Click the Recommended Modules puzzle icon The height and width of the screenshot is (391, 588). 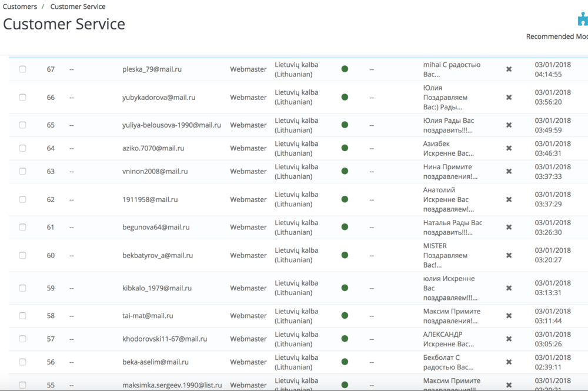[582, 19]
